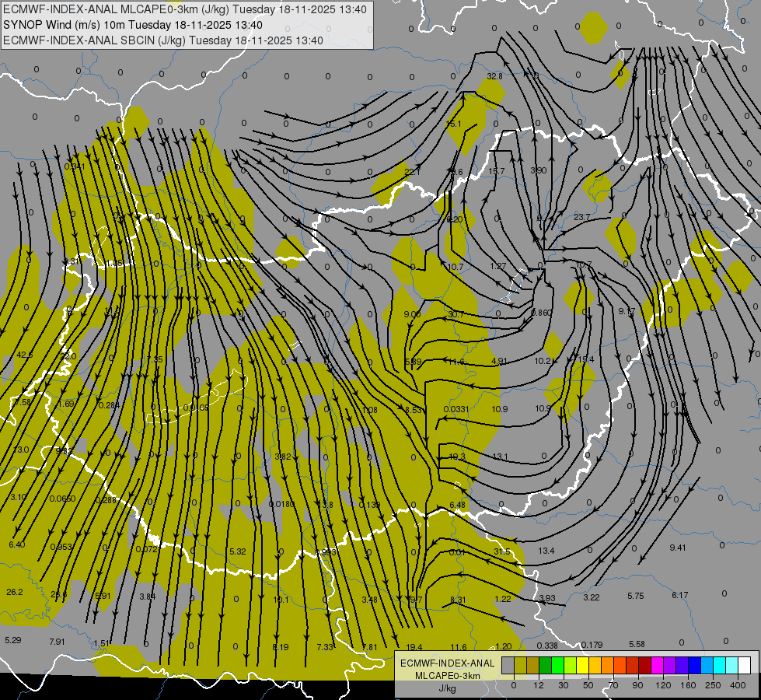Click the SYNOP Wind 10m title line
The image size is (761, 700).
[132, 25]
